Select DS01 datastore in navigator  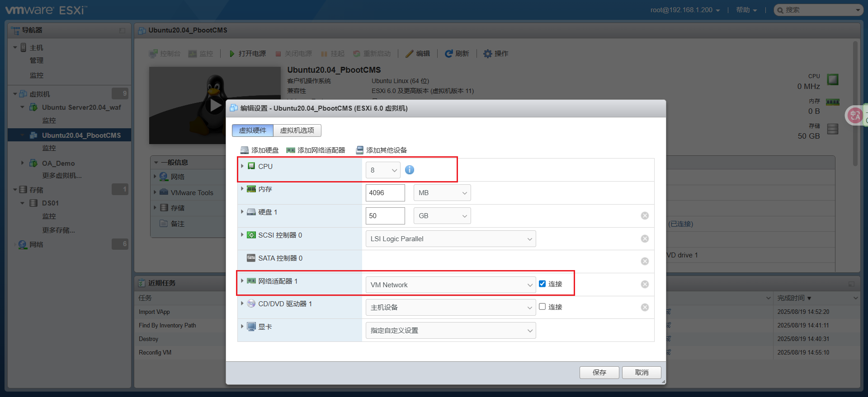50,203
